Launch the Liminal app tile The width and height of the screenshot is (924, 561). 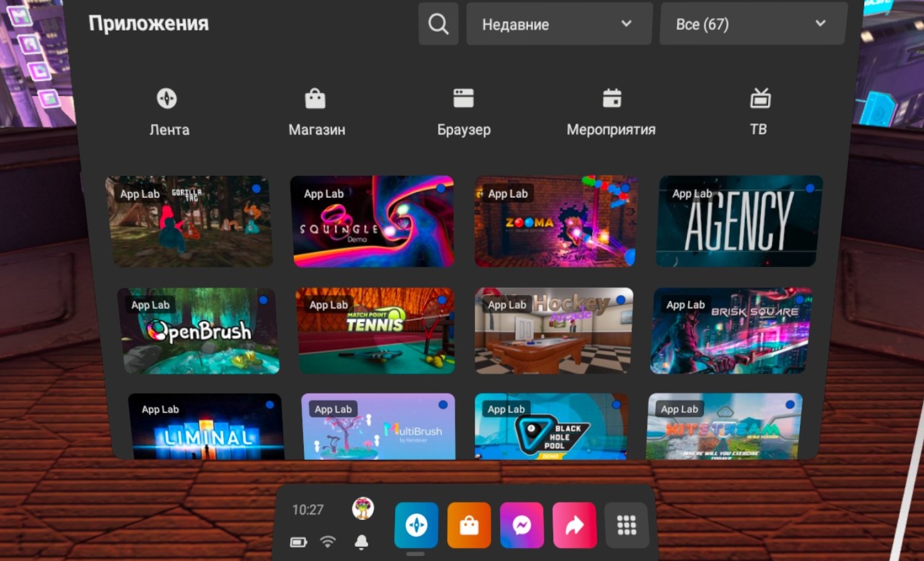pyautogui.click(x=206, y=427)
